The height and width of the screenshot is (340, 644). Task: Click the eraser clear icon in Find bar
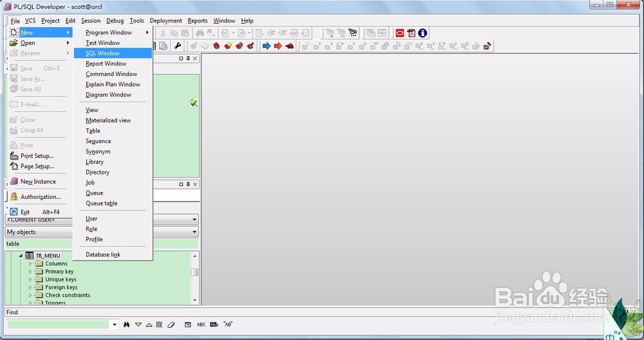click(171, 325)
